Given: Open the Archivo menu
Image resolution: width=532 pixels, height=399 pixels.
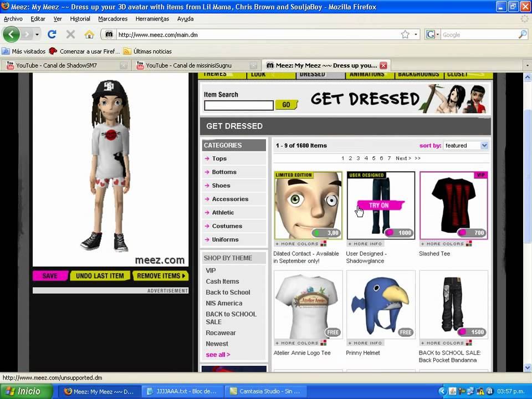Looking at the screenshot, I should pos(13,19).
